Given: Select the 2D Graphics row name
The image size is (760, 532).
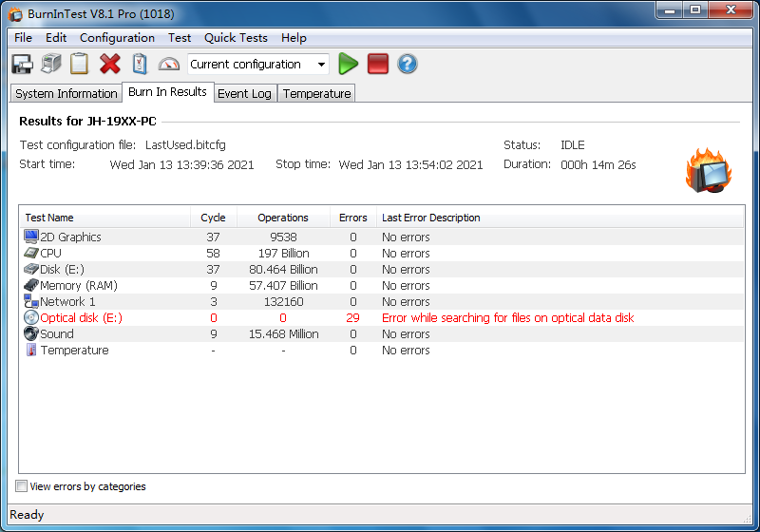Looking at the screenshot, I should point(70,237).
